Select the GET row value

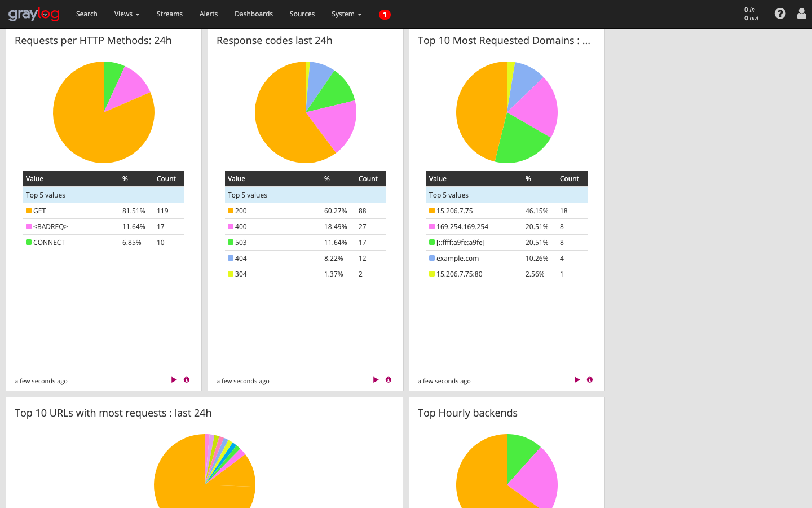tap(39, 211)
